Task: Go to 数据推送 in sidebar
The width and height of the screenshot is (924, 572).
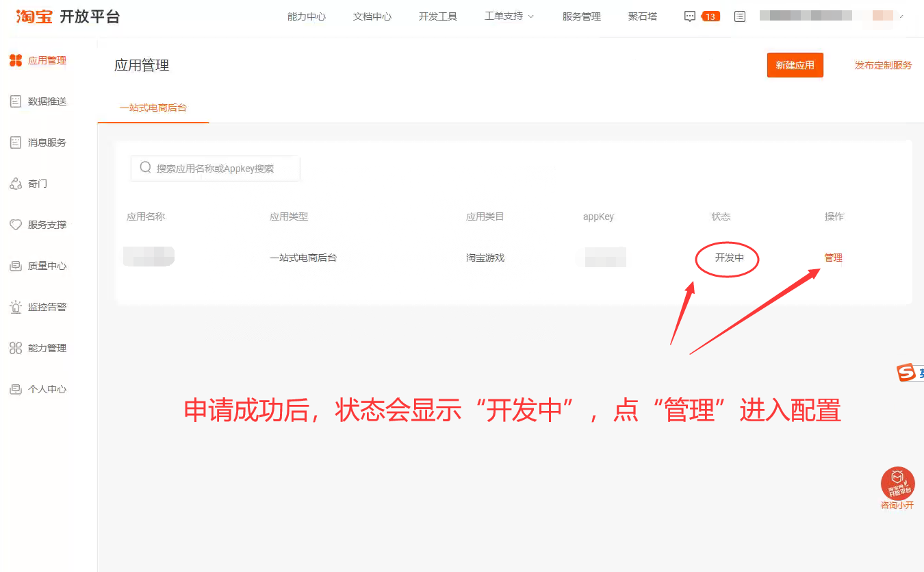Action: coord(47,101)
